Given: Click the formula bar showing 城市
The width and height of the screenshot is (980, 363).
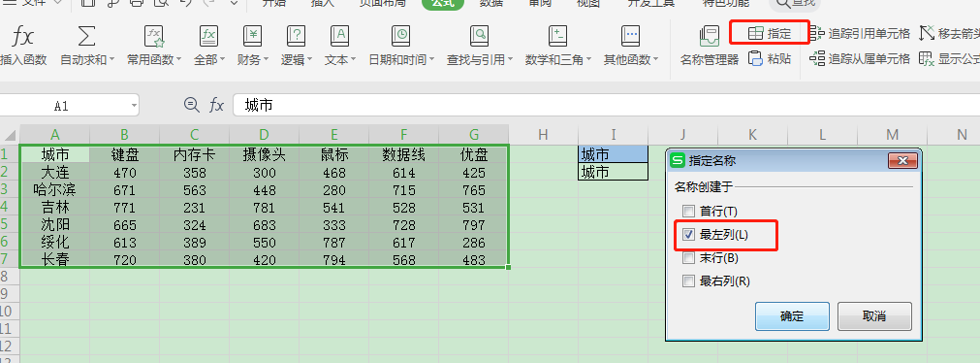Looking at the screenshot, I should click(x=606, y=105).
